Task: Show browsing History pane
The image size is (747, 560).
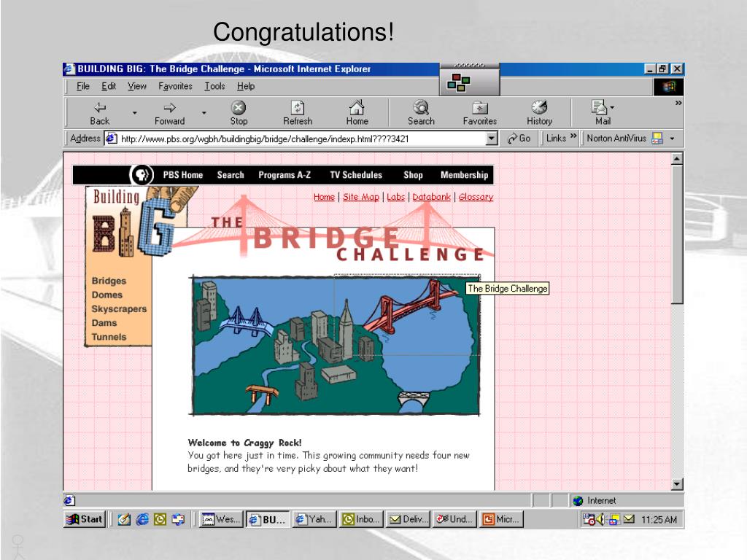Action: tap(539, 113)
